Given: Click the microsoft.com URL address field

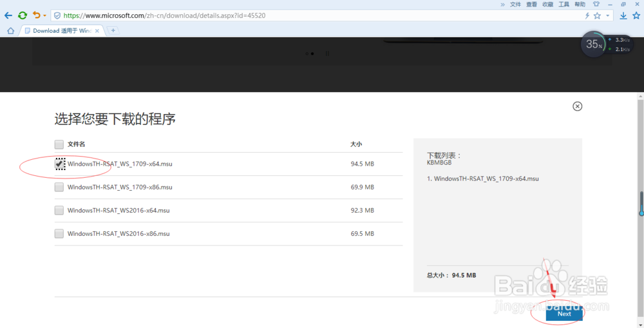Looking at the screenshot, I should click(164, 15).
